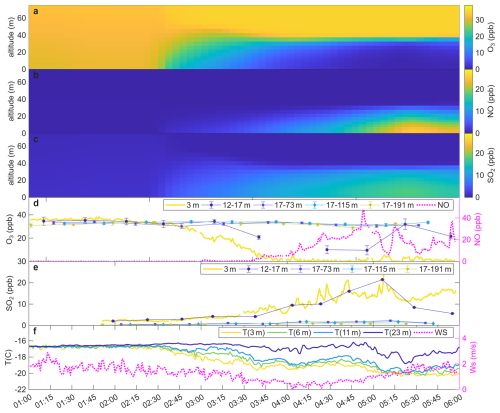Click the '05:00' time axis label
Viewport: 500px width, 413px height.
[x=367, y=401]
